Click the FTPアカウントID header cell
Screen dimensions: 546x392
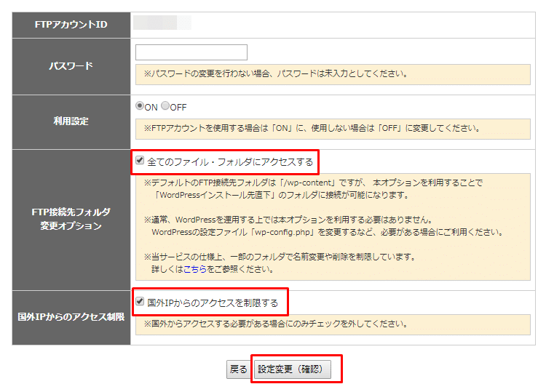(71, 25)
